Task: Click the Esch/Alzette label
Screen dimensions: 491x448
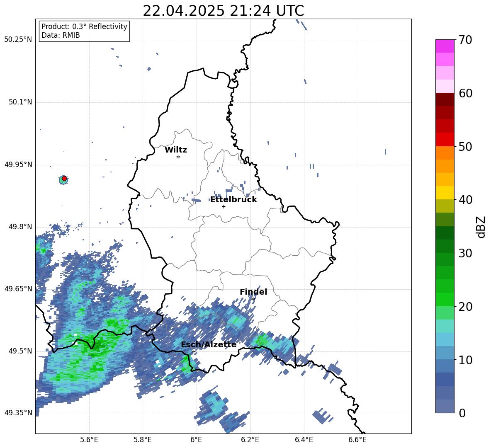Action: 209,345
